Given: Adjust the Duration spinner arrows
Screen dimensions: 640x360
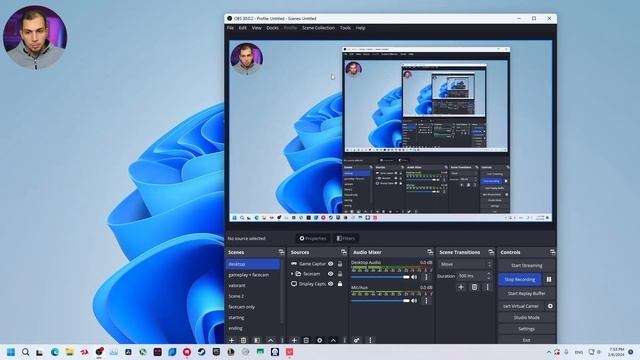Looking at the screenshot, I should pos(489,276).
